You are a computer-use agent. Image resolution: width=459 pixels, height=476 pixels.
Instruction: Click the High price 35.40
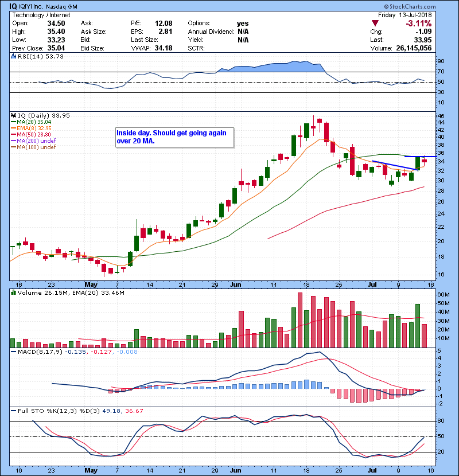56,32
